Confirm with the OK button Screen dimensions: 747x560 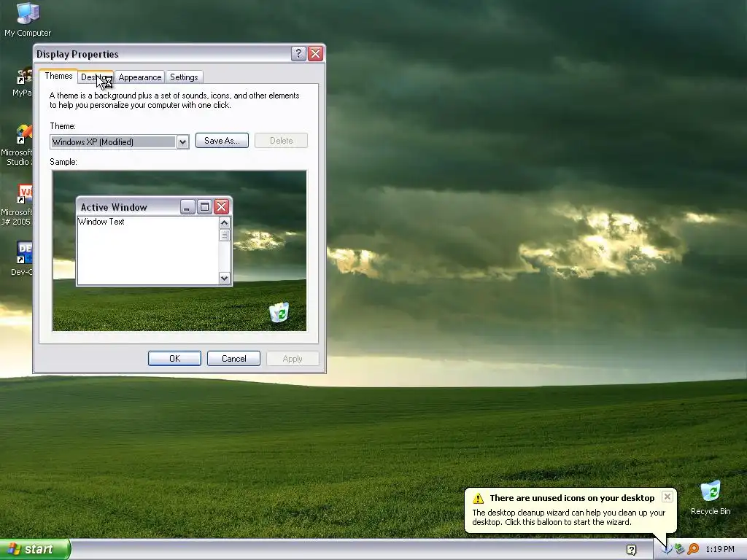point(174,359)
